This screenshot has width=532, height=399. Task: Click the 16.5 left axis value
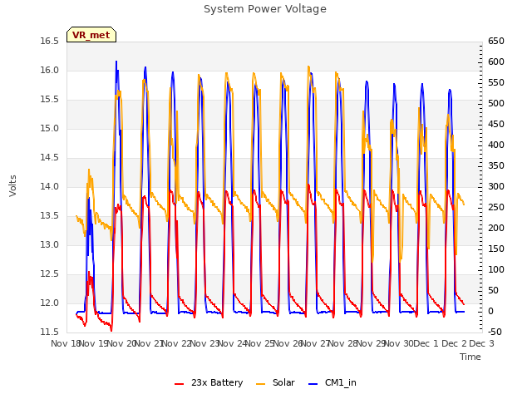click(49, 42)
